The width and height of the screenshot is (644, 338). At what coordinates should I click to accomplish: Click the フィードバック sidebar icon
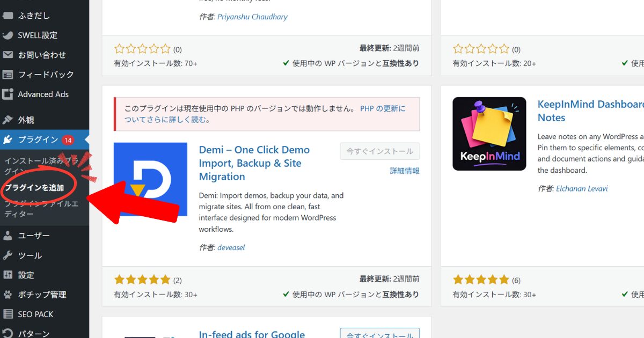click(x=8, y=75)
